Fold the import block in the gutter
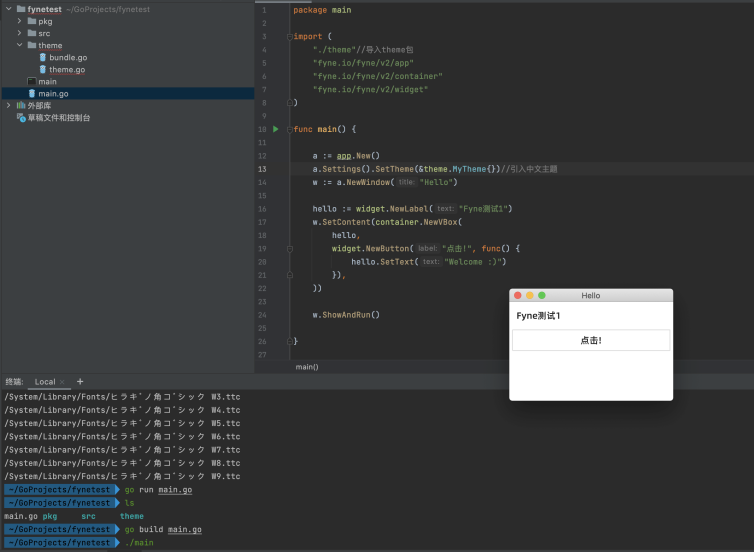 click(289, 36)
